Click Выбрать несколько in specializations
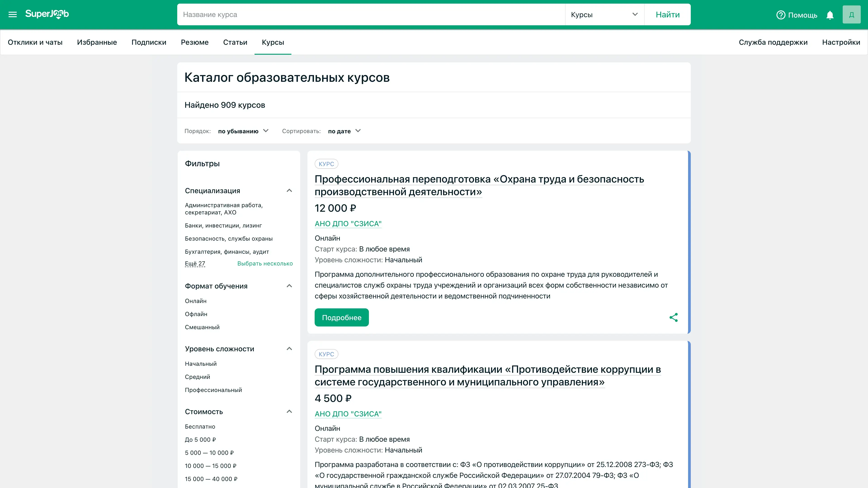The height and width of the screenshot is (488, 868). (265, 263)
